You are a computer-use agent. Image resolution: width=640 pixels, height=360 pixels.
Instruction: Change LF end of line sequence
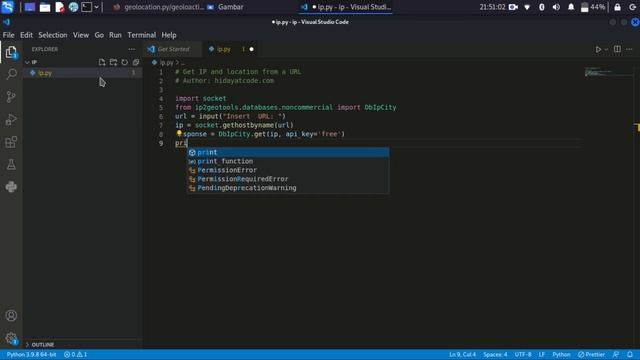pyautogui.click(x=542, y=354)
